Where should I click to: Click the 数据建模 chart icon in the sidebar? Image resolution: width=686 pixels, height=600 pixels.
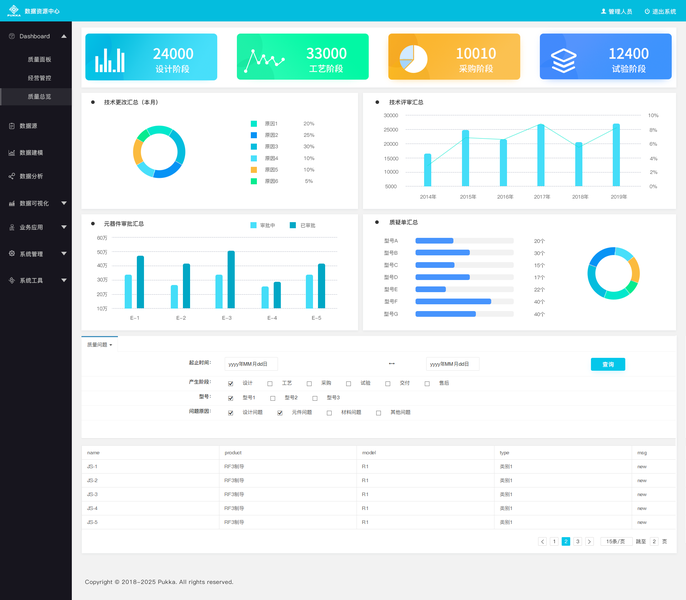point(12,153)
